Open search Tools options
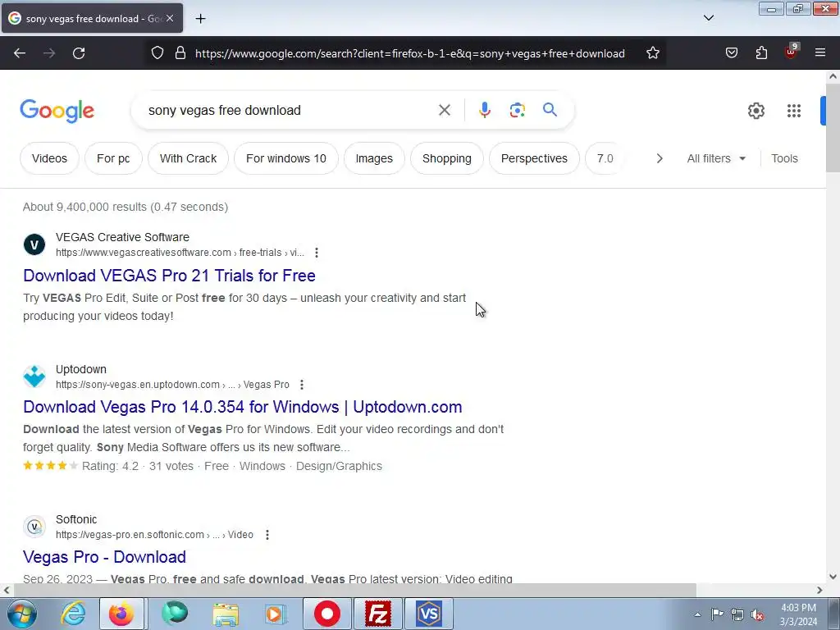Image resolution: width=840 pixels, height=630 pixels. (784, 158)
